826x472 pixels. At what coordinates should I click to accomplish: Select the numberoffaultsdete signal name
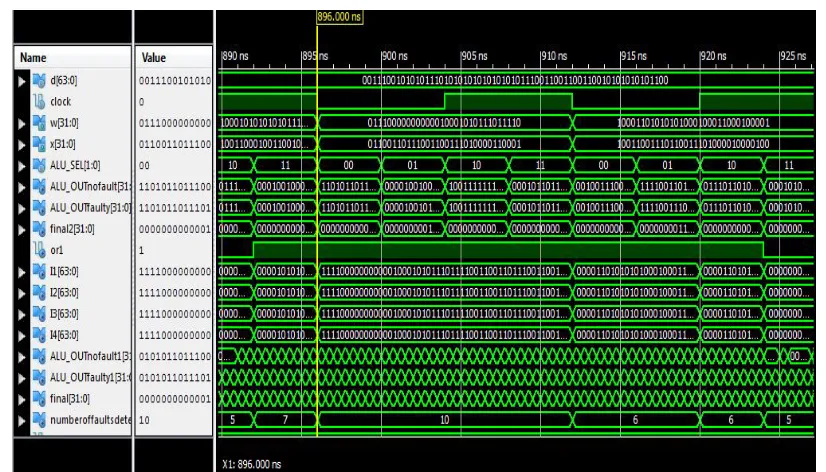90,420
